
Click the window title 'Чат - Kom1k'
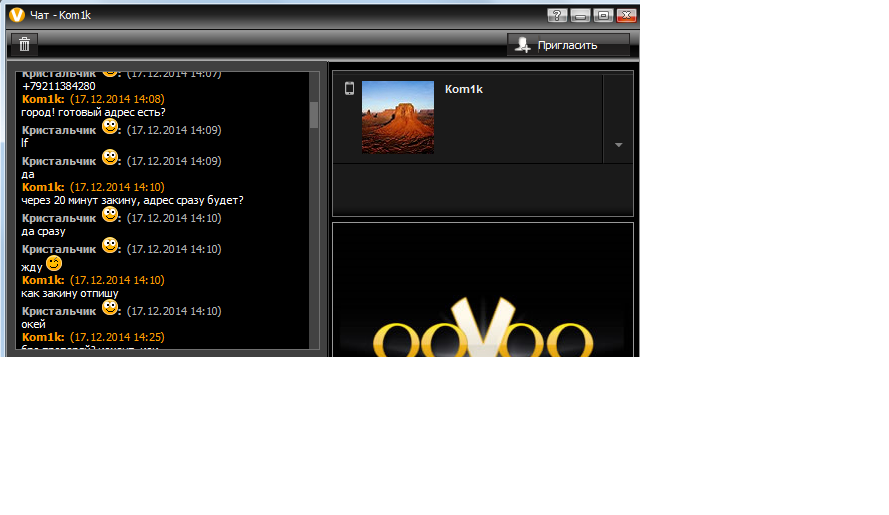[x=60, y=15]
